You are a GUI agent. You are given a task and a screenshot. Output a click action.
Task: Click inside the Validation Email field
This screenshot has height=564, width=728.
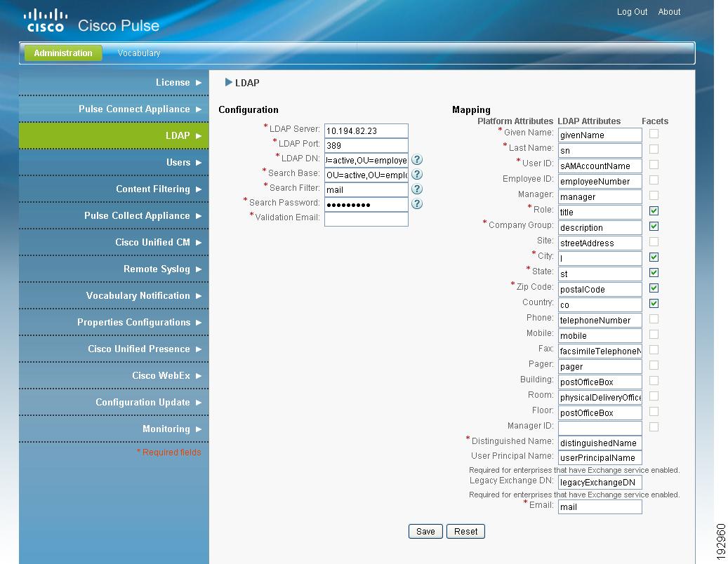[365, 219]
